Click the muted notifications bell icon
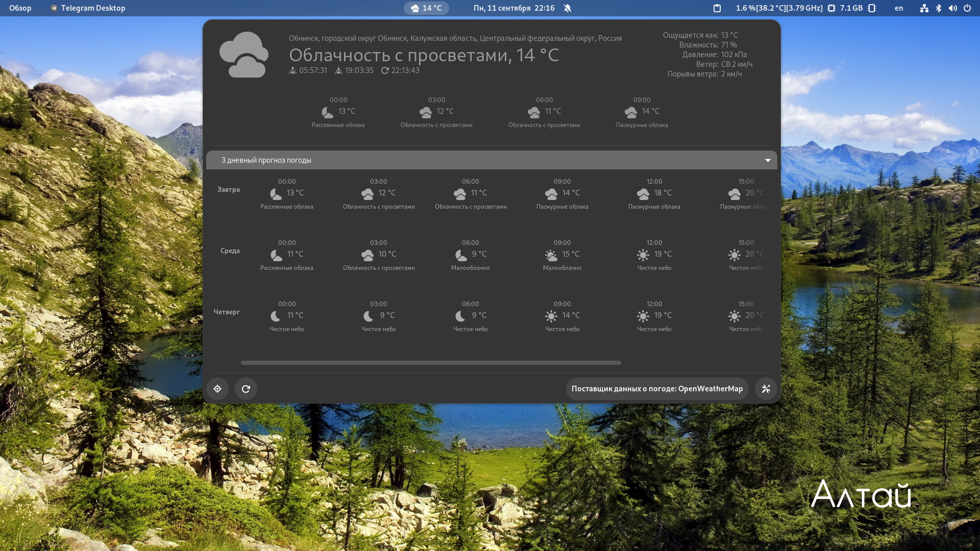The height and width of the screenshot is (551, 980). pyautogui.click(x=568, y=8)
